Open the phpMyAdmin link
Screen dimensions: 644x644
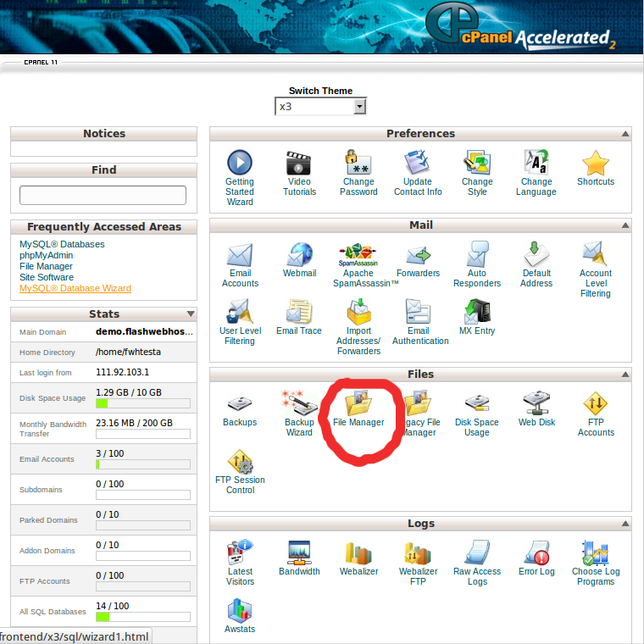[x=46, y=255]
